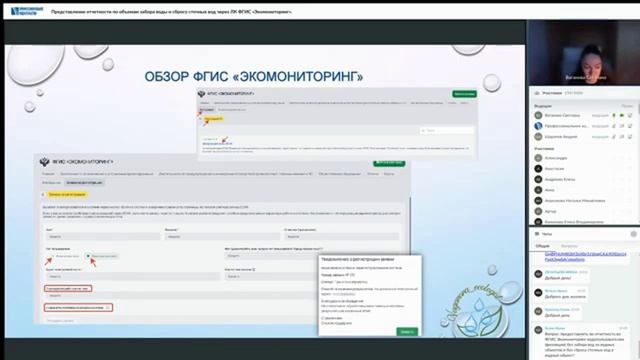Click participant name Артур
The width and height of the screenshot is (640, 360).
[x=550, y=211]
